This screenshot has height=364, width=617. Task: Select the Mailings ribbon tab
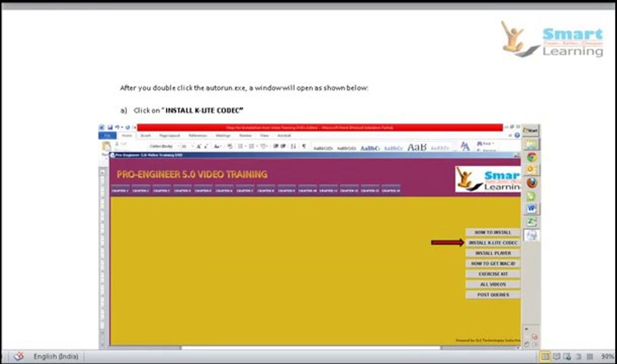(x=223, y=135)
